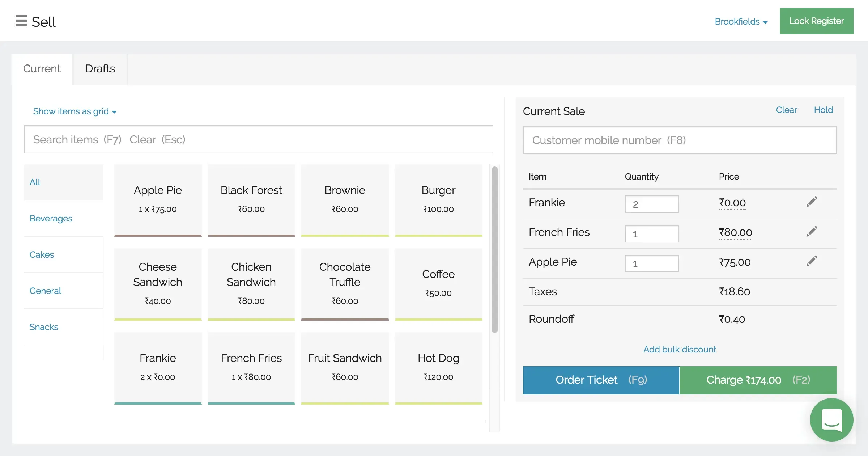Hold the current sale

coord(823,110)
